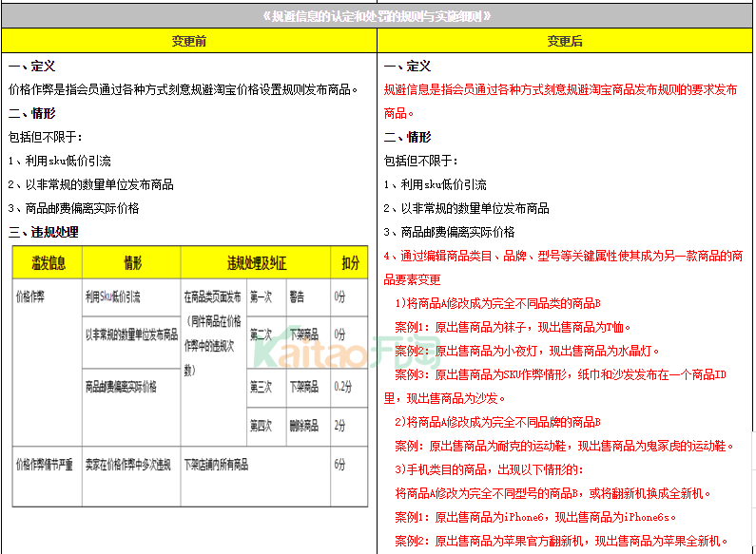Click 案例1 about 袜子 and T恤
756x554 pixels.
[x=513, y=328]
